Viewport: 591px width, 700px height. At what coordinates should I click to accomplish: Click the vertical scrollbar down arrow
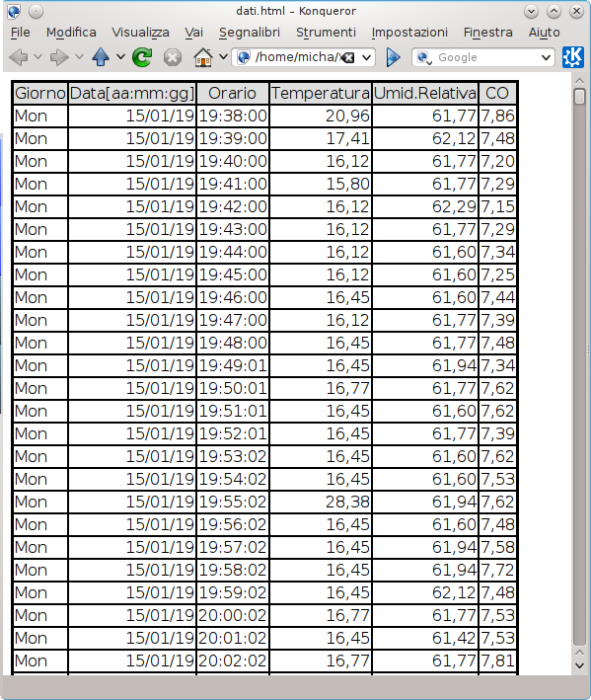coord(579,665)
